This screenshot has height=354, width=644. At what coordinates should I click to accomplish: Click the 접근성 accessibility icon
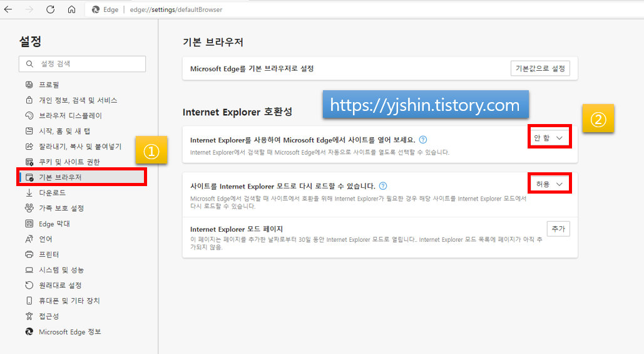click(29, 316)
